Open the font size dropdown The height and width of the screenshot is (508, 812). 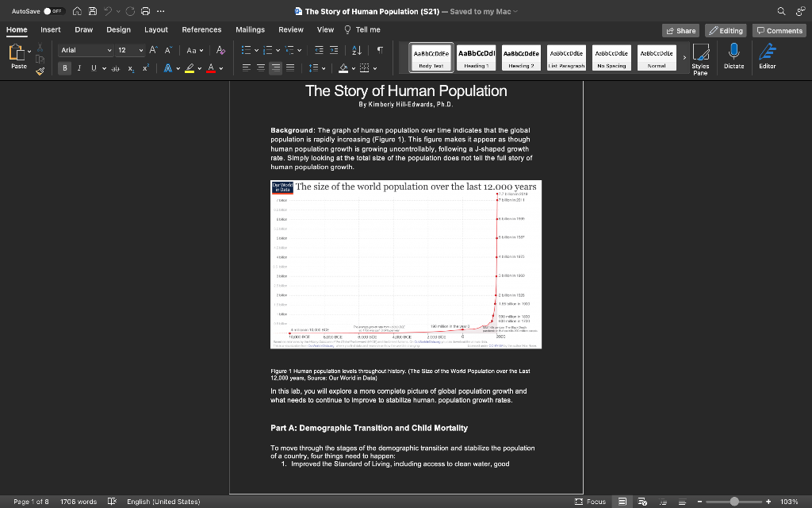(x=140, y=49)
